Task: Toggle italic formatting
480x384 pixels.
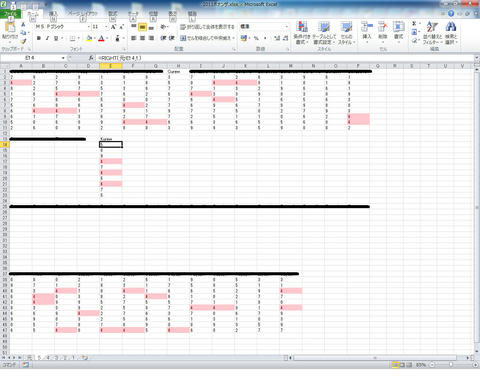Action: pyautogui.click(x=47, y=38)
